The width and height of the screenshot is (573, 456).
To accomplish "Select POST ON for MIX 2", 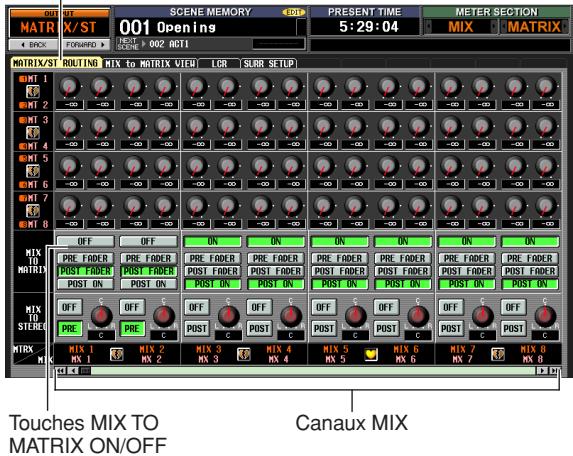I will pyautogui.click(x=148, y=284).
